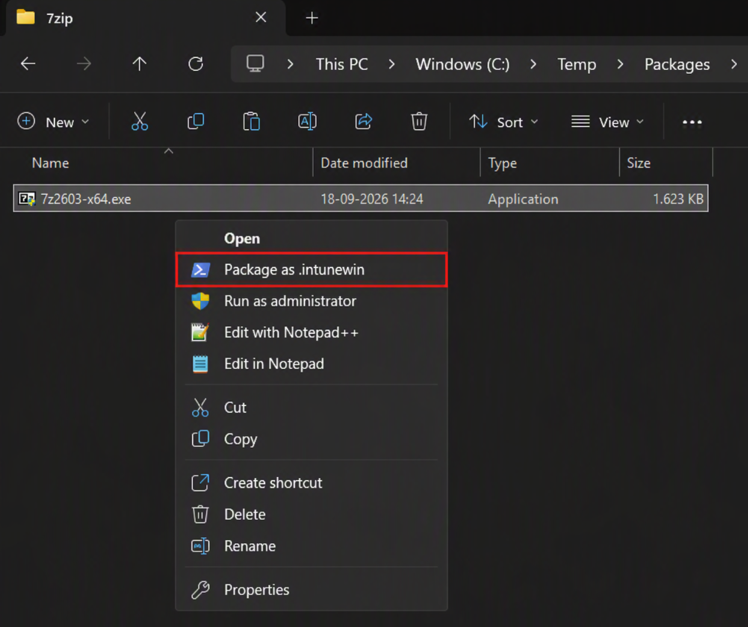Click the date 18-09-2026 14:24 cell
The image size is (748, 627).
click(x=372, y=199)
